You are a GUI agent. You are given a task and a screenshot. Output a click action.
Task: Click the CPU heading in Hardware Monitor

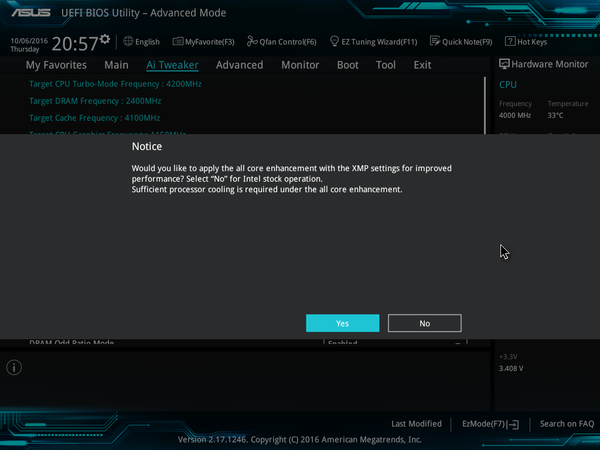[508, 85]
